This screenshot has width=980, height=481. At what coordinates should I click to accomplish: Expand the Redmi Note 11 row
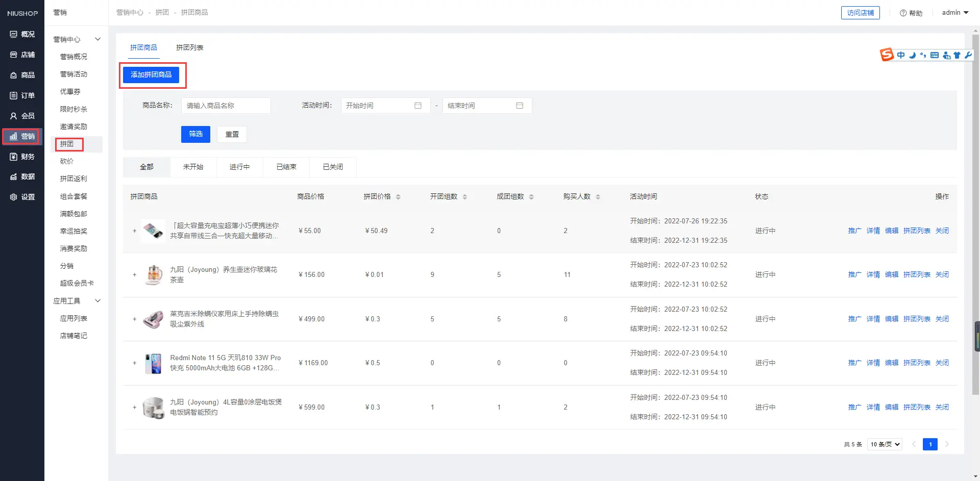coord(135,363)
